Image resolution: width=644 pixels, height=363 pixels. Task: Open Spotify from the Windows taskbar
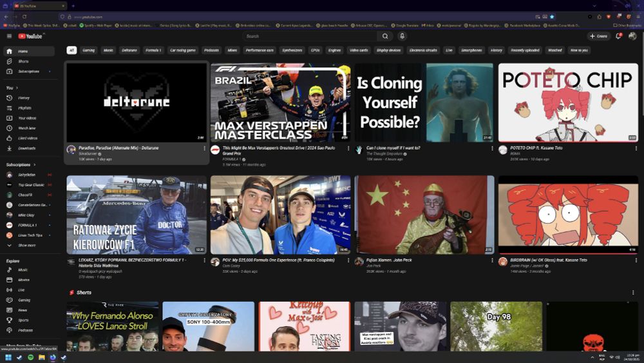30,357
